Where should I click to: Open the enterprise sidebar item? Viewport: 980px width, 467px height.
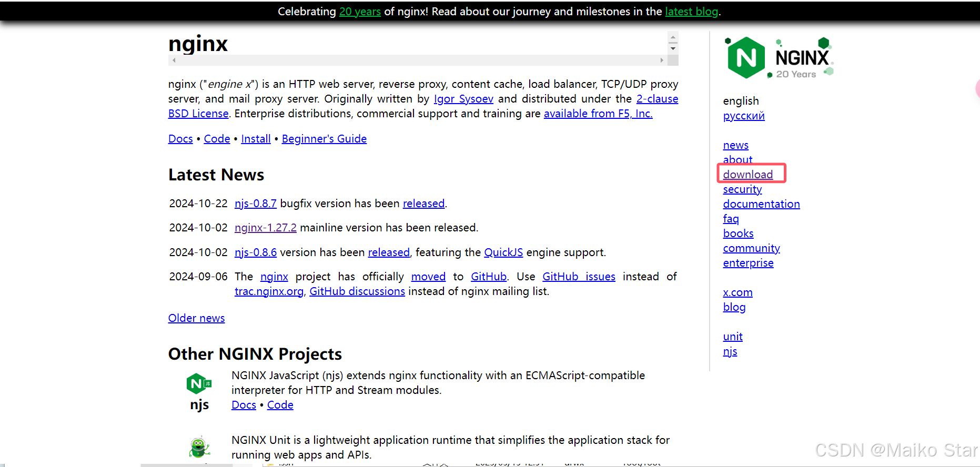click(748, 263)
